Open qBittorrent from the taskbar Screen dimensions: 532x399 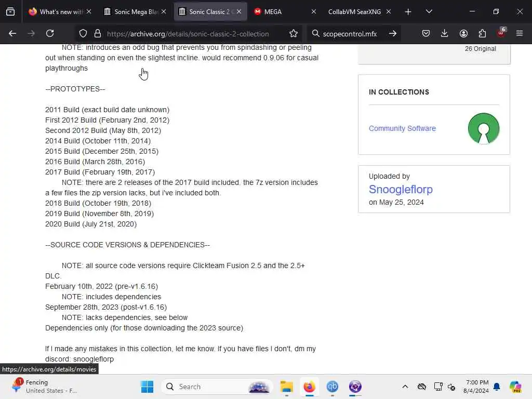(x=332, y=387)
